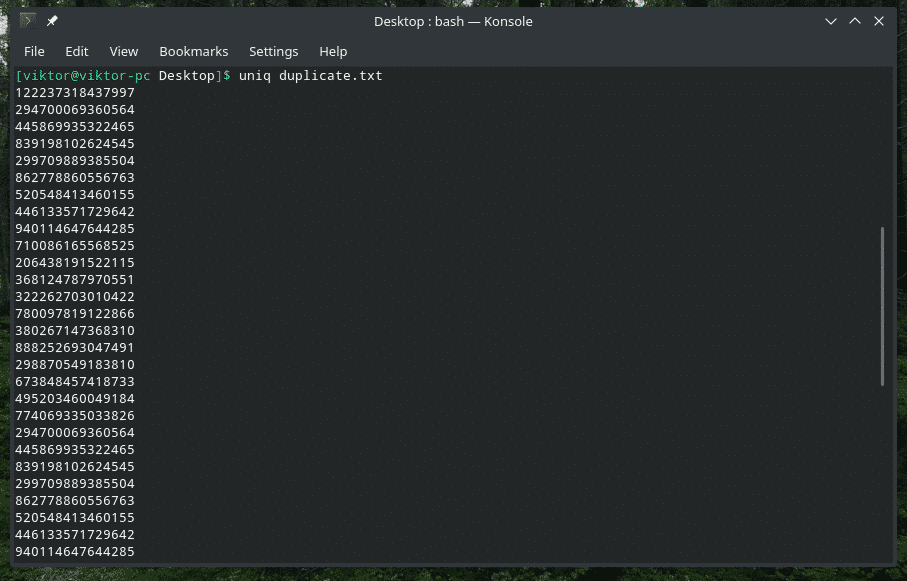This screenshot has width=907, height=581.
Task: Click the output line 774069335033826
Action: coord(75,415)
